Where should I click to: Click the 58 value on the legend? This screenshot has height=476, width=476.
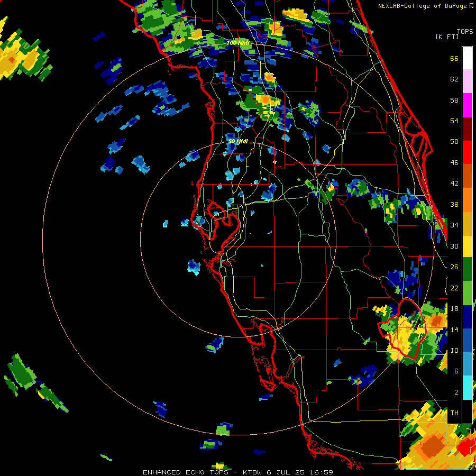pos(454,100)
